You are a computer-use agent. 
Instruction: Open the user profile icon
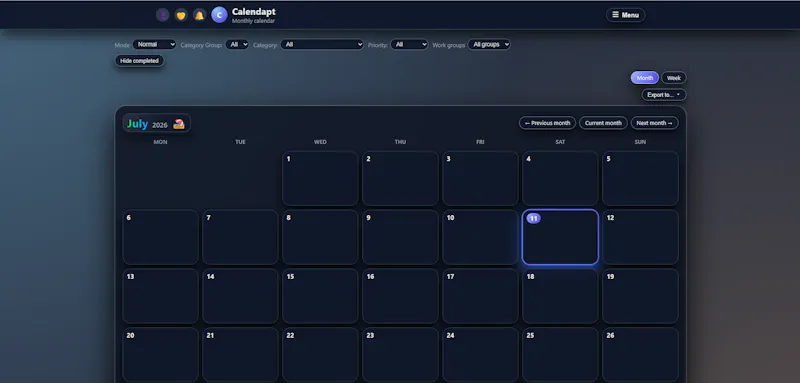pos(162,15)
